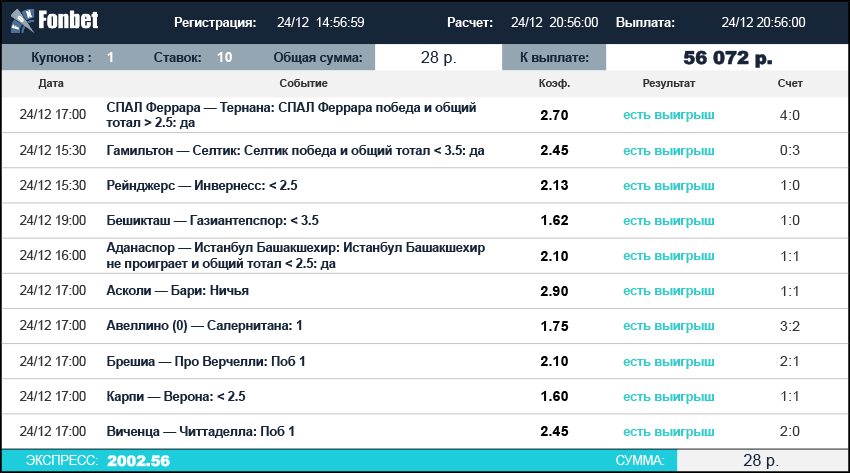Click the Общая сумма value 28 р.
This screenshot has height=473, width=850.
pyautogui.click(x=439, y=57)
